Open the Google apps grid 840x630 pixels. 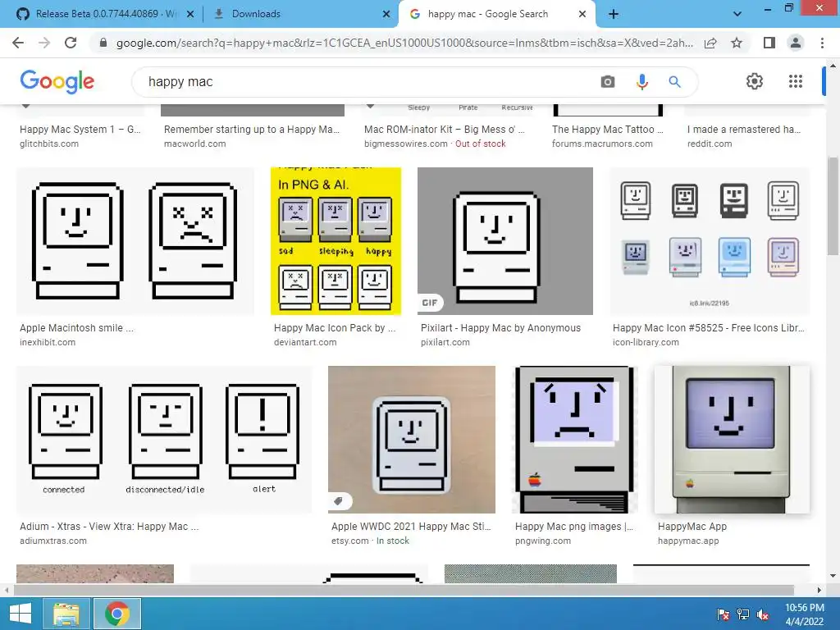pos(796,81)
